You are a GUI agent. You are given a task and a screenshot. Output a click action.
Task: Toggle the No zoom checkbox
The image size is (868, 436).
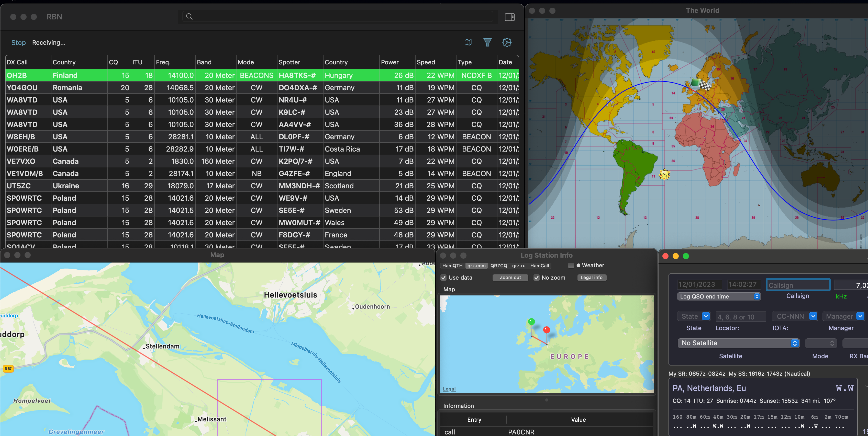(x=537, y=278)
